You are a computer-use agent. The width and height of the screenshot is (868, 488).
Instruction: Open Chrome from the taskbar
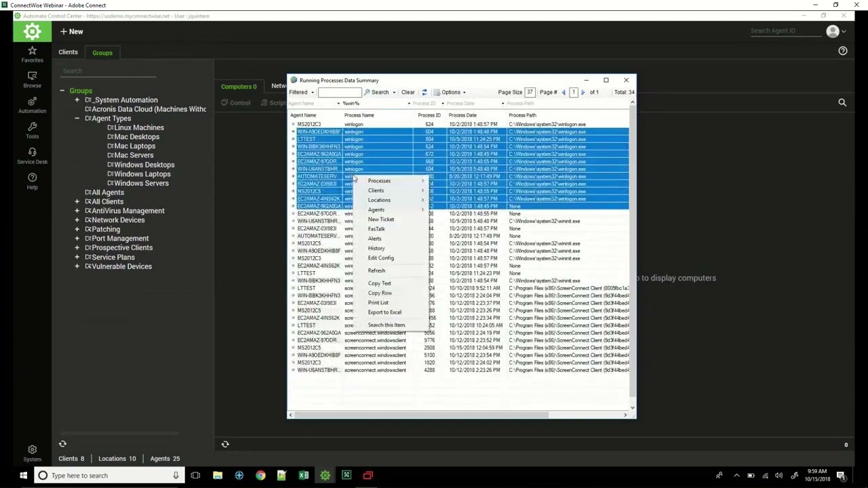[x=260, y=475]
